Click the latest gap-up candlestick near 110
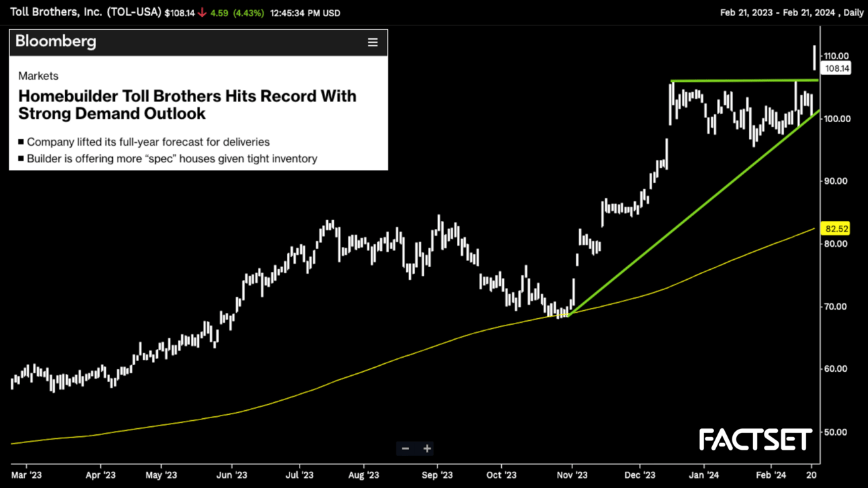Viewport: 868px width, 488px height. tap(814, 57)
